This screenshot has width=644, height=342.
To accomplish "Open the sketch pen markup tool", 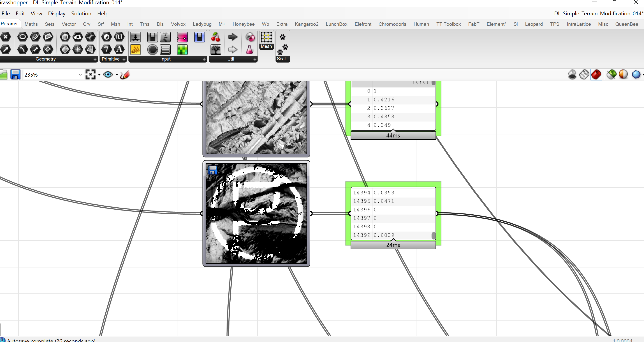I will [x=125, y=75].
